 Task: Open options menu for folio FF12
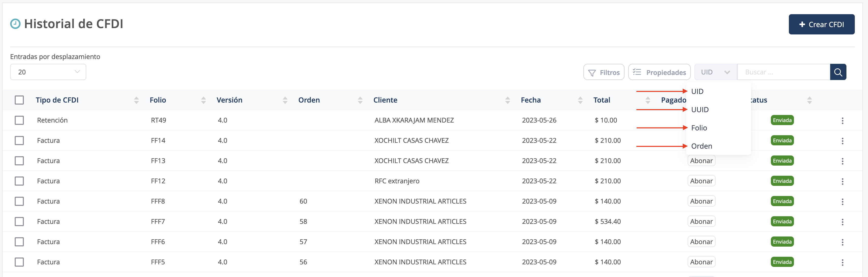[x=842, y=181]
